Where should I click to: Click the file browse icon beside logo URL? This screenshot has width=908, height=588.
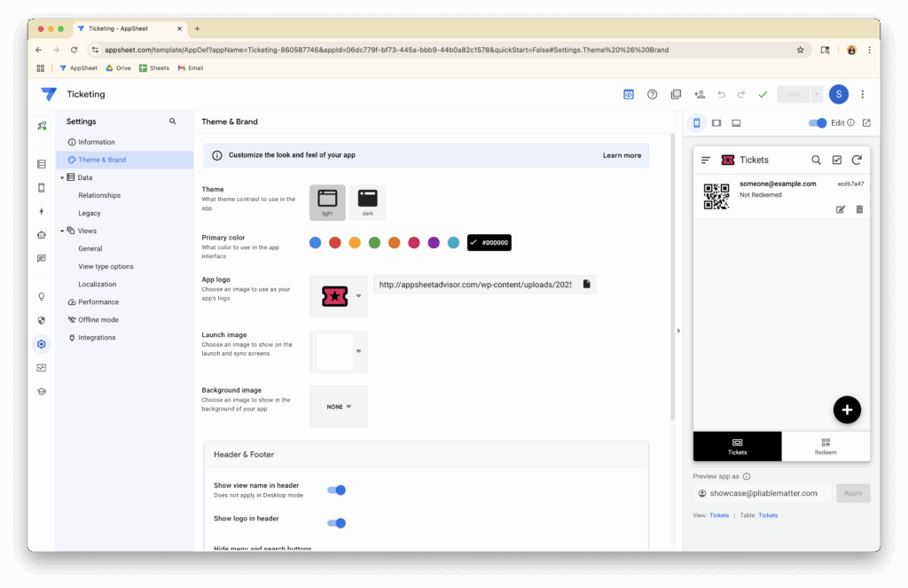tap(587, 285)
